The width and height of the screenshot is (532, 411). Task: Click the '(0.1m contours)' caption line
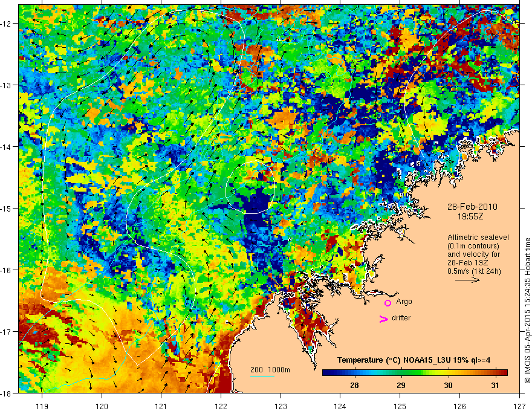473,246
